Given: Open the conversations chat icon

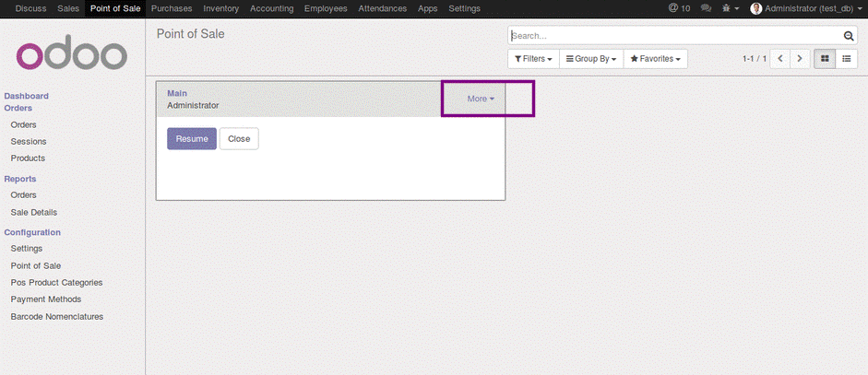Looking at the screenshot, I should click(706, 8).
